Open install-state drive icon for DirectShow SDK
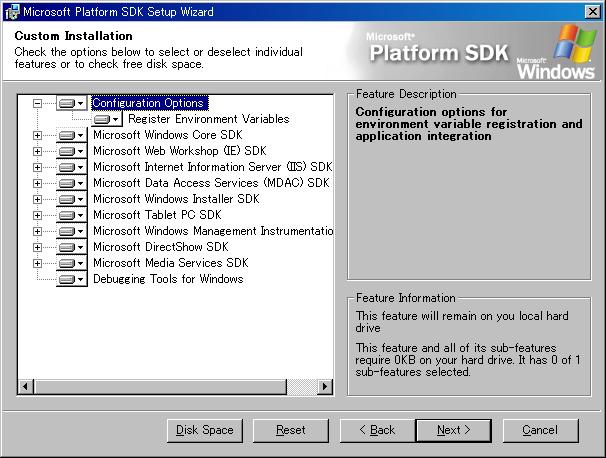 click(71, 247)
